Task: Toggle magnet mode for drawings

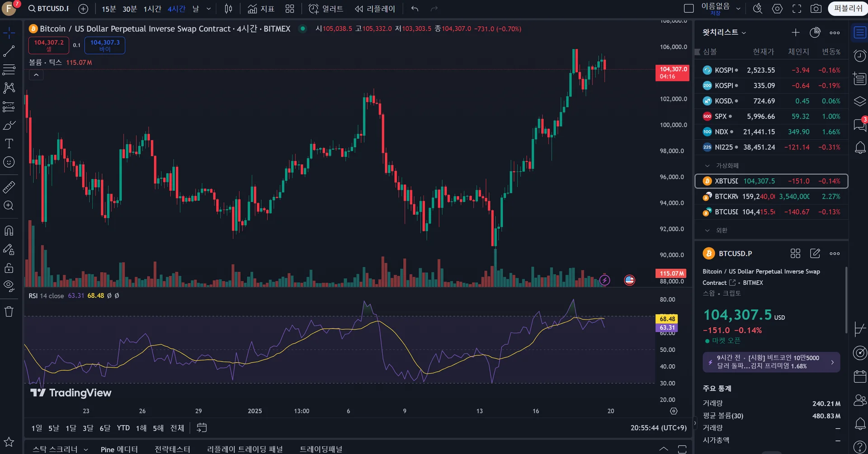Action: click(9, 231)
